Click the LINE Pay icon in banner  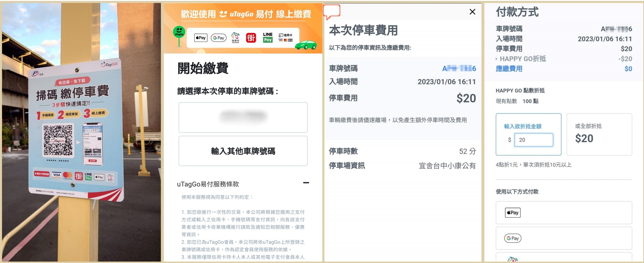point(268,38)
